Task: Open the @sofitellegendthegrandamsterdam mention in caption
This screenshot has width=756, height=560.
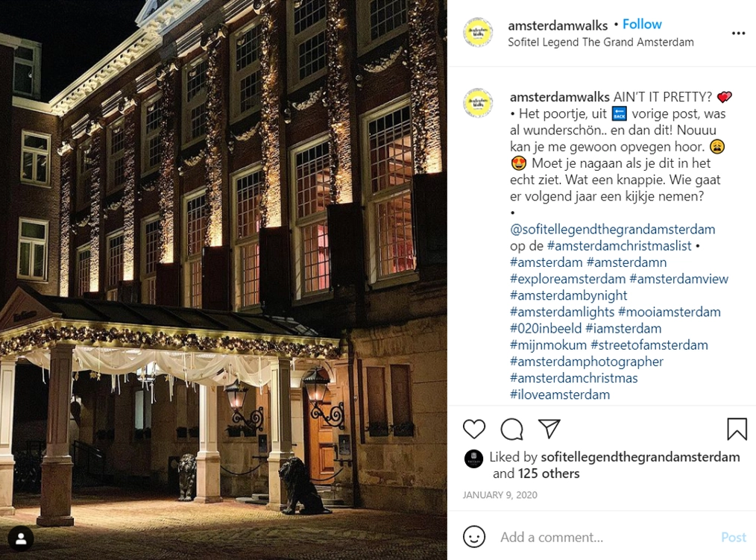Action: coord(612,230)
